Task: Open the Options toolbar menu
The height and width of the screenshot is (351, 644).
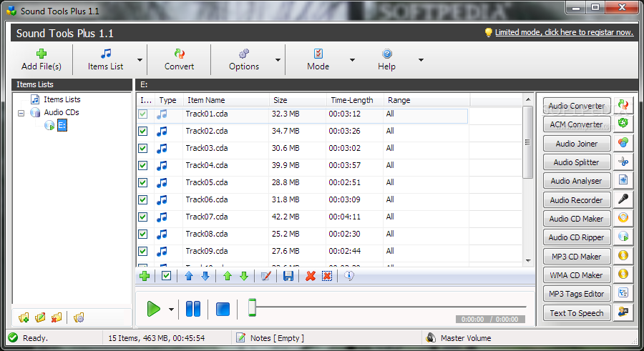Action: point(244,60)
